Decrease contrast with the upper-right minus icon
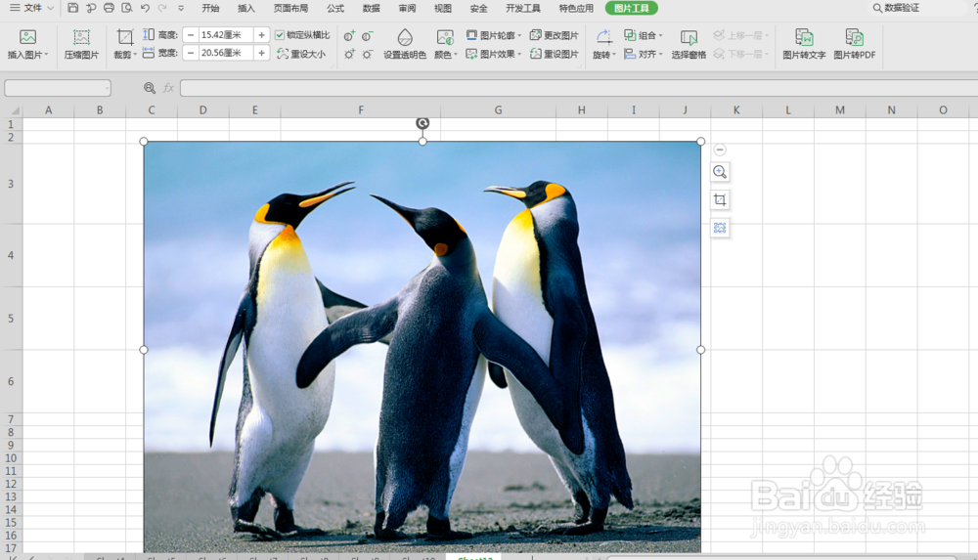 (368, 35)
